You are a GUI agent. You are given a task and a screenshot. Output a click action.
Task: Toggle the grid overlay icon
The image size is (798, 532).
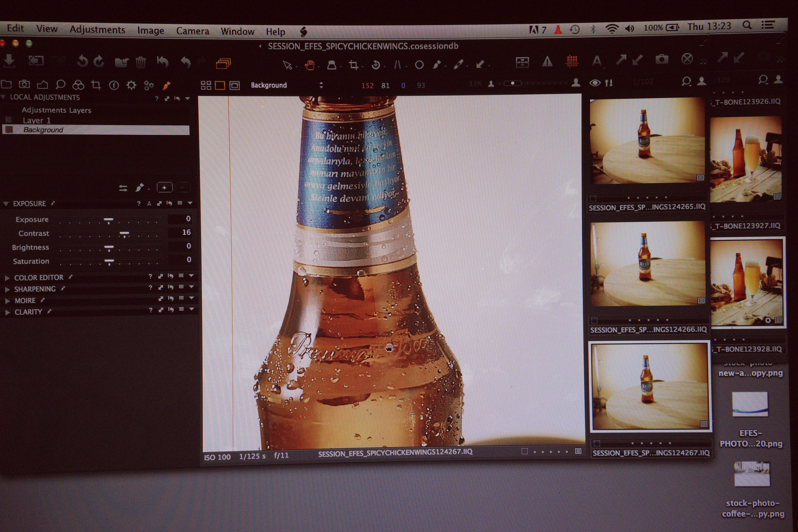coord(572,61)
